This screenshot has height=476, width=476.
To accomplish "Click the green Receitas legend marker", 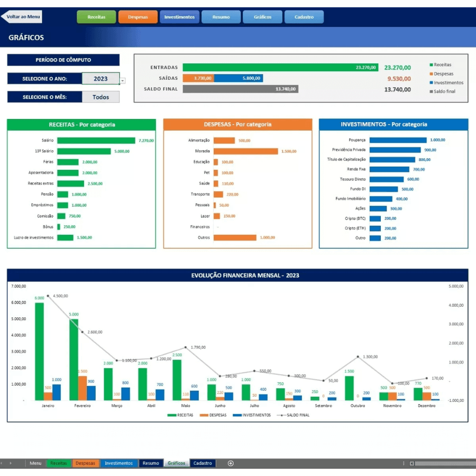I will point(432,65).
